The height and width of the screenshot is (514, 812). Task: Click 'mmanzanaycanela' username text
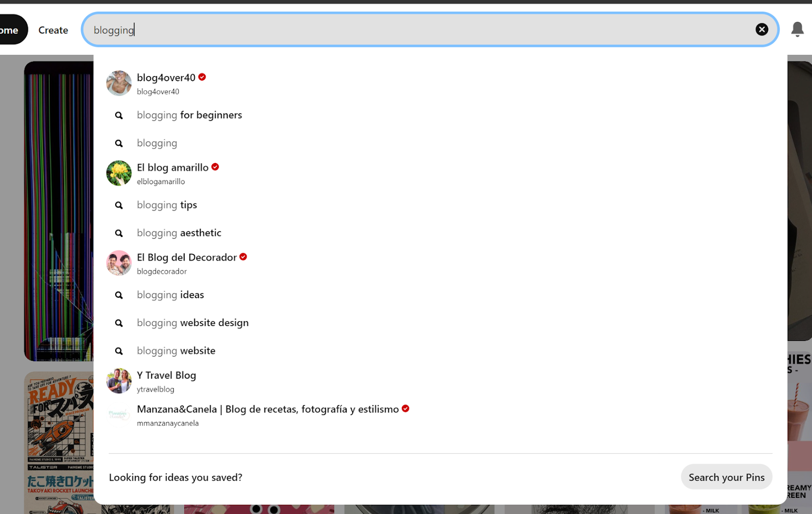[167, 423]
